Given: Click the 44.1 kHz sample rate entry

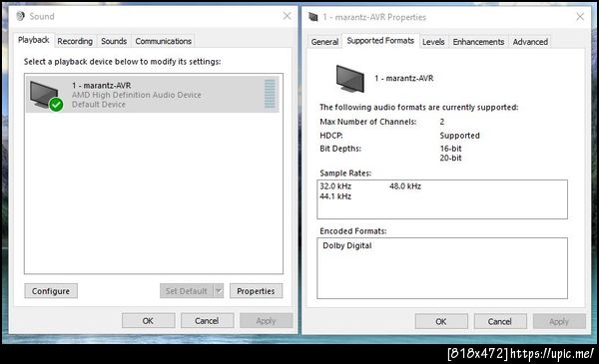Looking at the screenshot, I should click(x=335, y=196).
